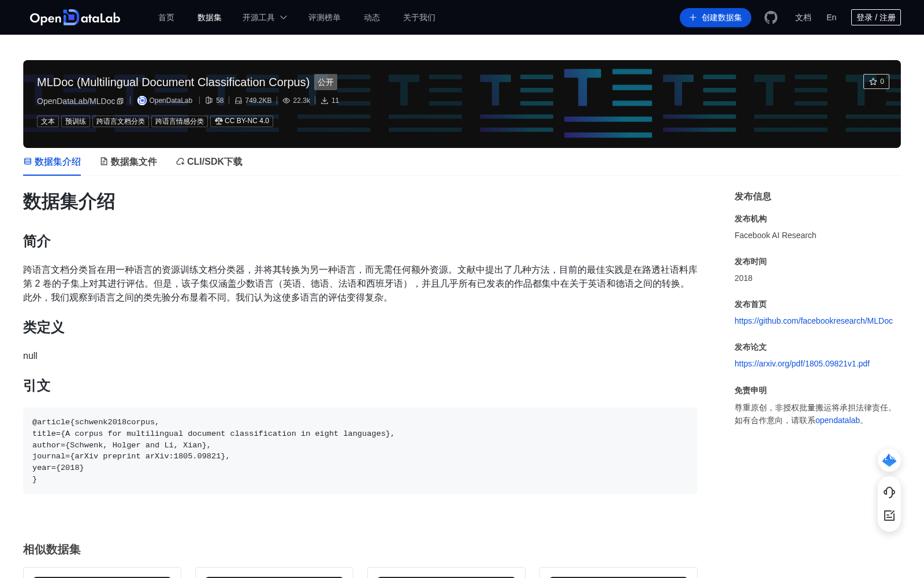
Task: Go to 首页 in the navigation
Action: coord(166,17)
